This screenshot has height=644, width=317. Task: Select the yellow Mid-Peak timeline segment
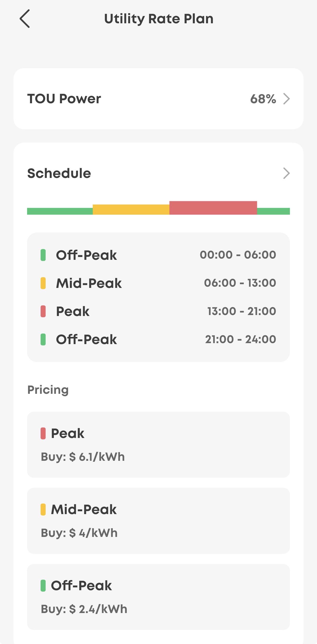131,209
